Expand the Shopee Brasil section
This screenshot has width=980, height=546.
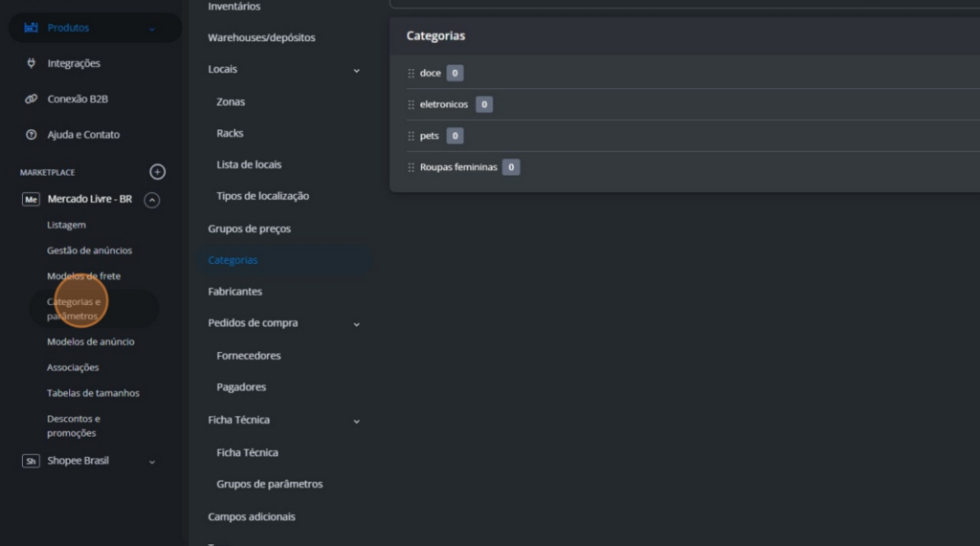151,461
